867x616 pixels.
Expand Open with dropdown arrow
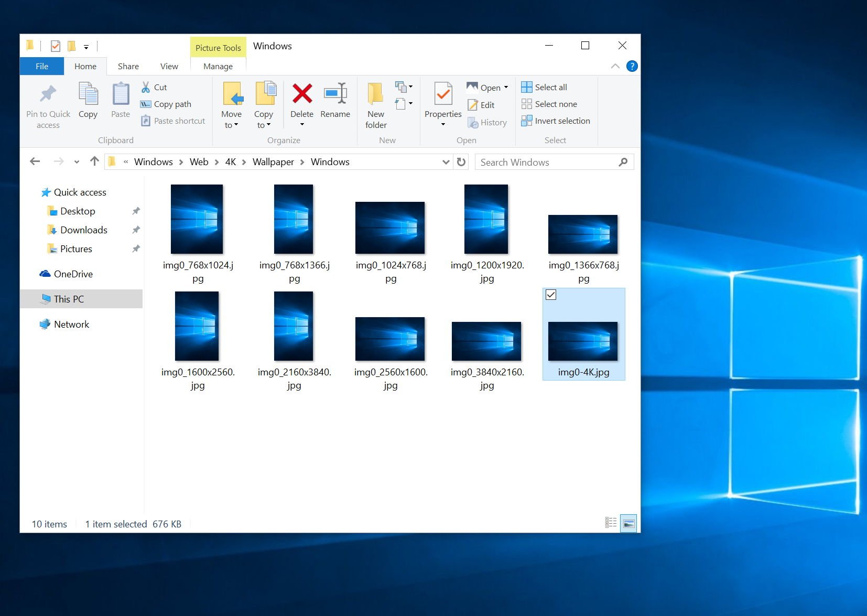(x=506, y=88)
